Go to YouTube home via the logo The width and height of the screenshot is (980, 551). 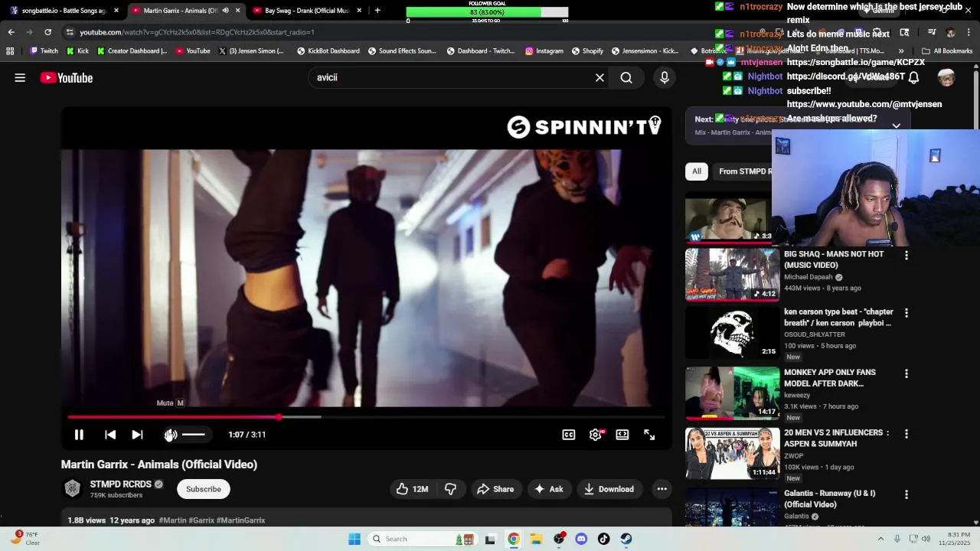click(67, 77)
